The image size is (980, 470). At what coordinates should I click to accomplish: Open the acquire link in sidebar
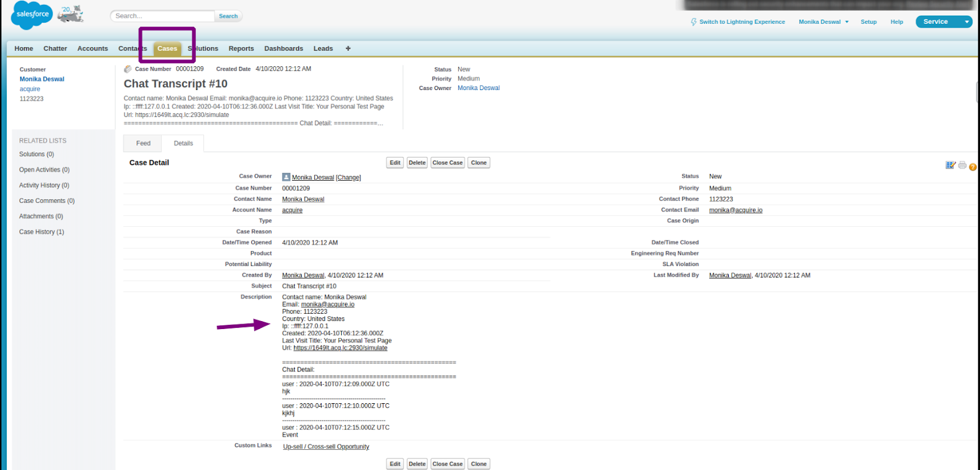(30, 89)
